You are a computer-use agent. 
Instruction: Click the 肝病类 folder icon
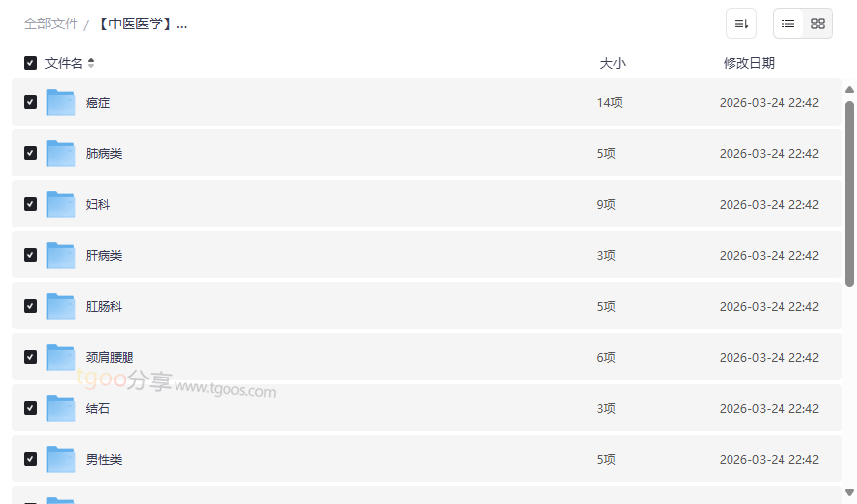click(61, 255)
